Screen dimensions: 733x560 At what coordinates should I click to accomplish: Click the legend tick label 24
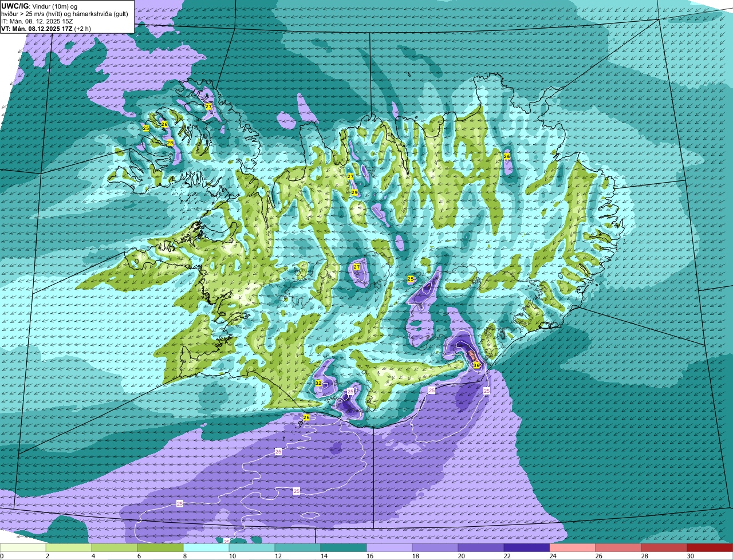coord(552,556)
